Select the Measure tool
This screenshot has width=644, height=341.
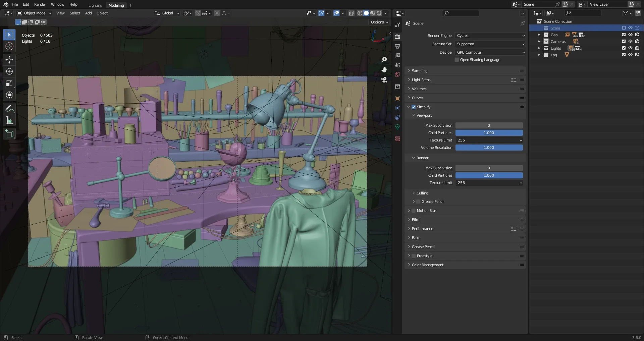pos(9,120)
